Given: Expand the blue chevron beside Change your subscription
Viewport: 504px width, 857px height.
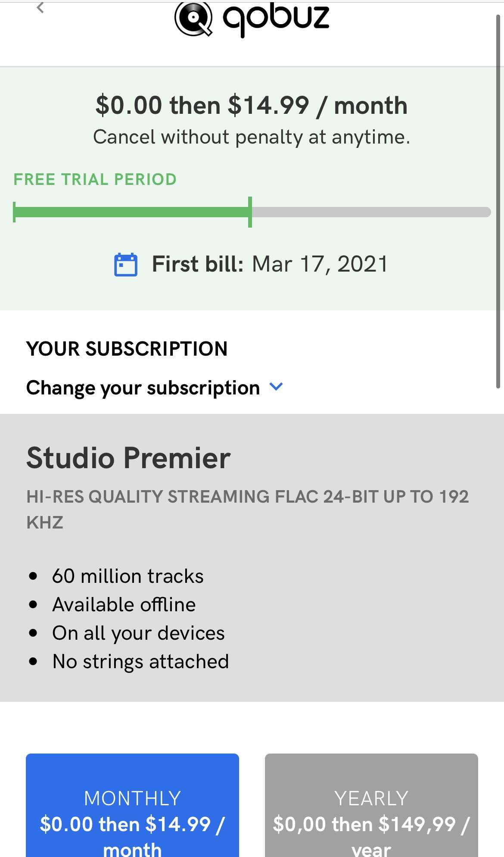Looking at the screenshot, I should coord(276,386).
